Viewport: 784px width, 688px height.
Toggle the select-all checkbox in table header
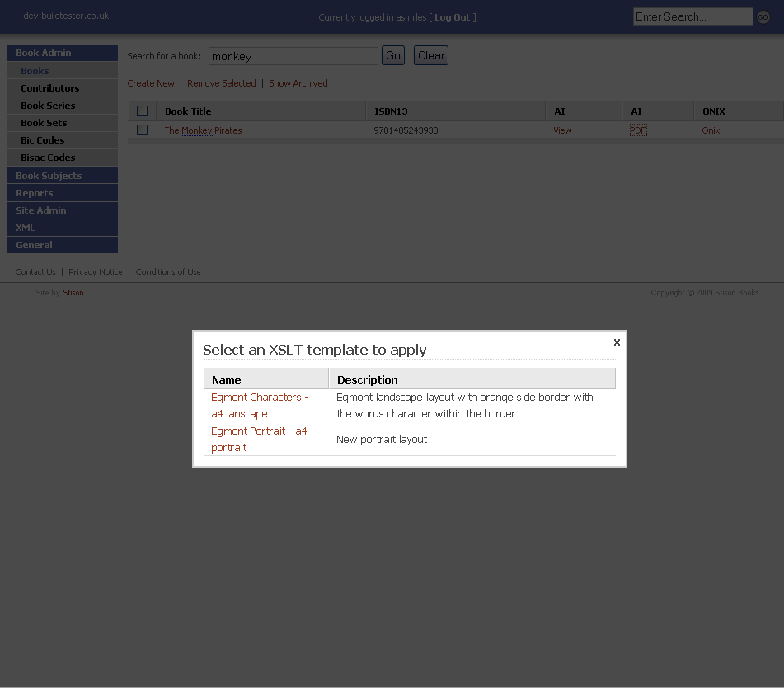click(142, 111)
